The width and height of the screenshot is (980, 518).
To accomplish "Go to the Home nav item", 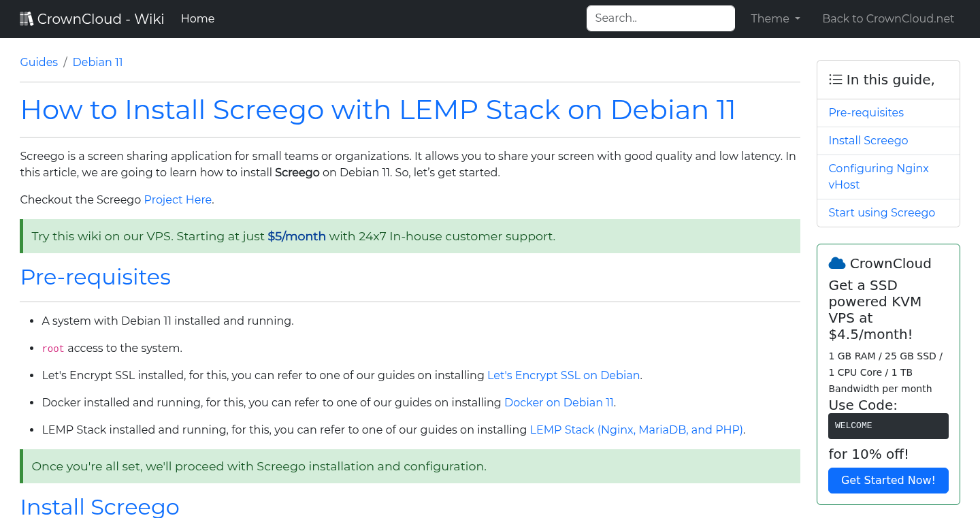I will (197, 19).
